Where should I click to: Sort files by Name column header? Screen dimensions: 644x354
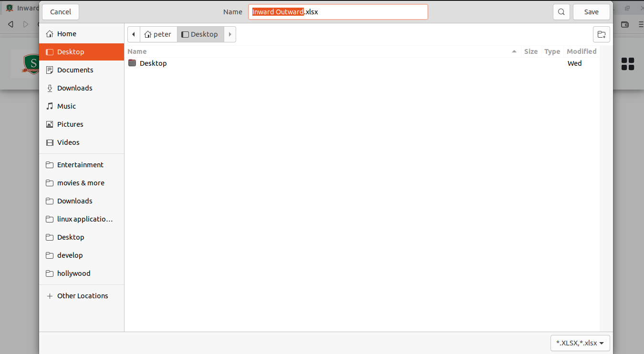tap(137, 51)
